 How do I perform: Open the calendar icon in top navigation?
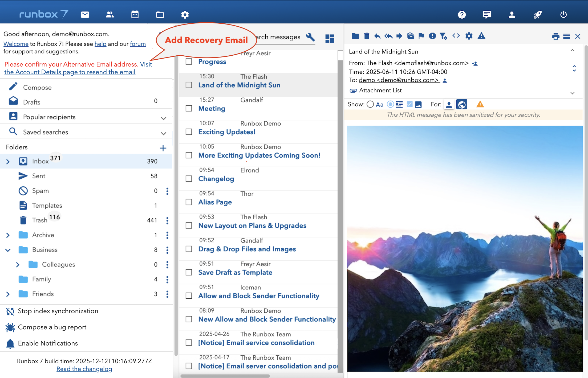(x=135, y=14)
